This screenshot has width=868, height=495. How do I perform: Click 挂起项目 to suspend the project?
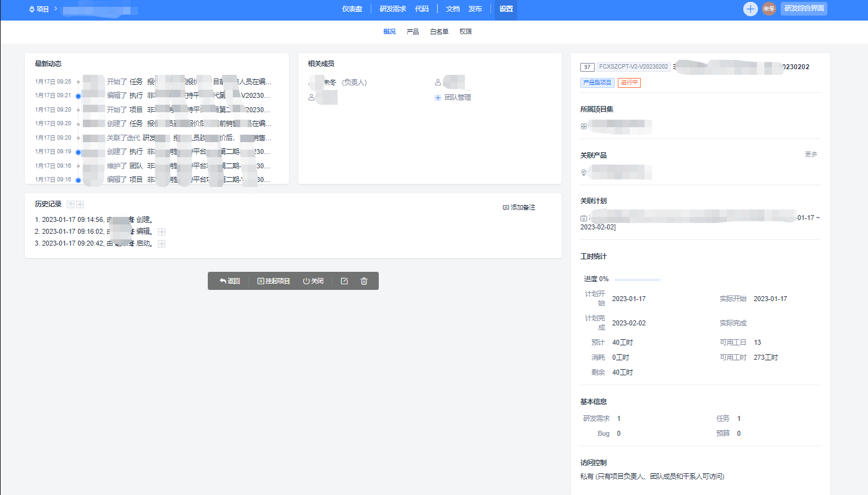[274, 281]
